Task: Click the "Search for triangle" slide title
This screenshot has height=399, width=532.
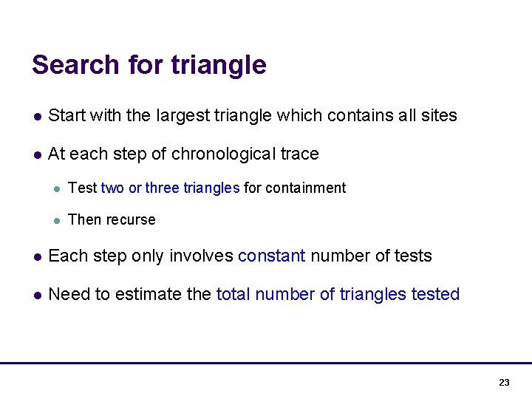Action: tap(149, 65)
